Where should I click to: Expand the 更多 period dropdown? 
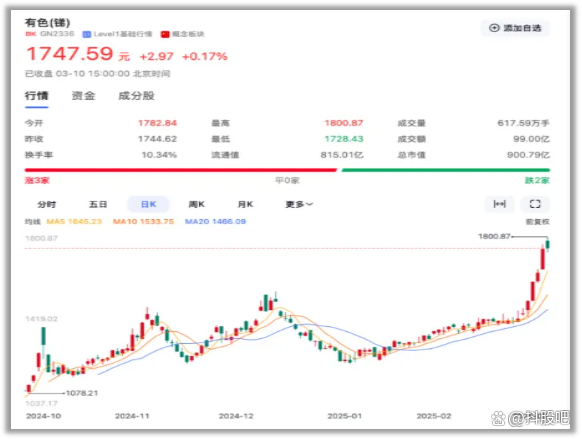[299, 204]
